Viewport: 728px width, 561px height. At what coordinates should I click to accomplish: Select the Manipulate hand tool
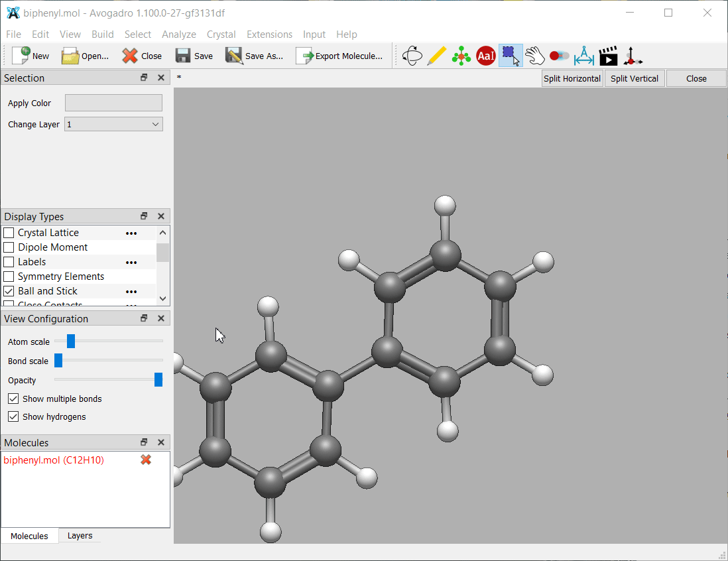click(x=535, y=56)
